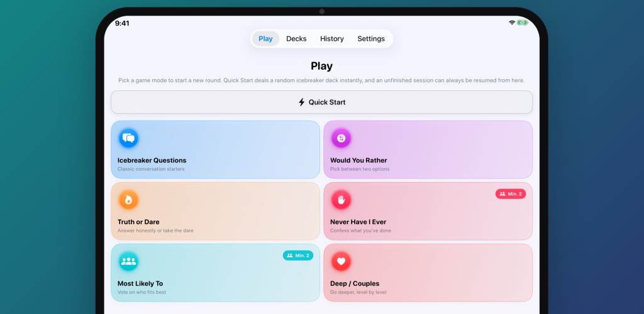Click the Deep / Couples heart icon

[341, 261]
